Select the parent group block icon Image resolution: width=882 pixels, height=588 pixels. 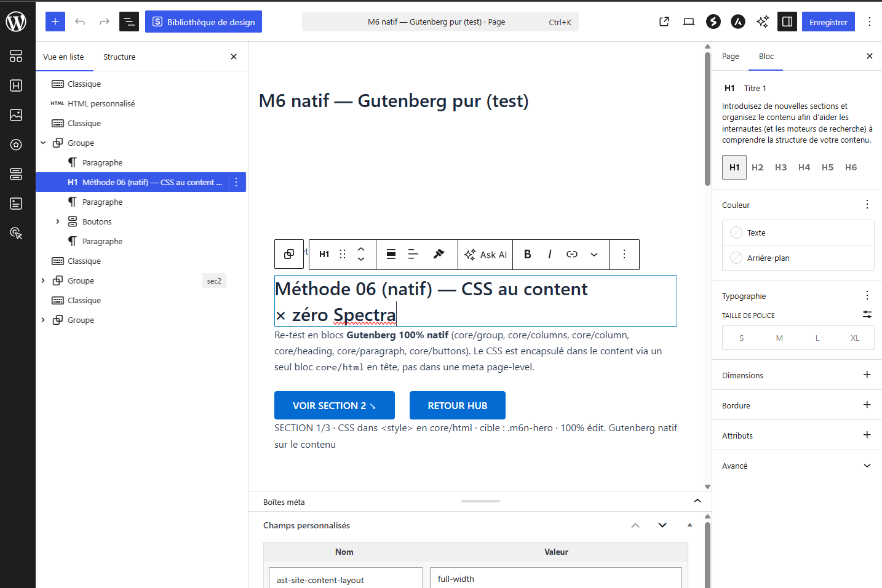tap(289, 254)
